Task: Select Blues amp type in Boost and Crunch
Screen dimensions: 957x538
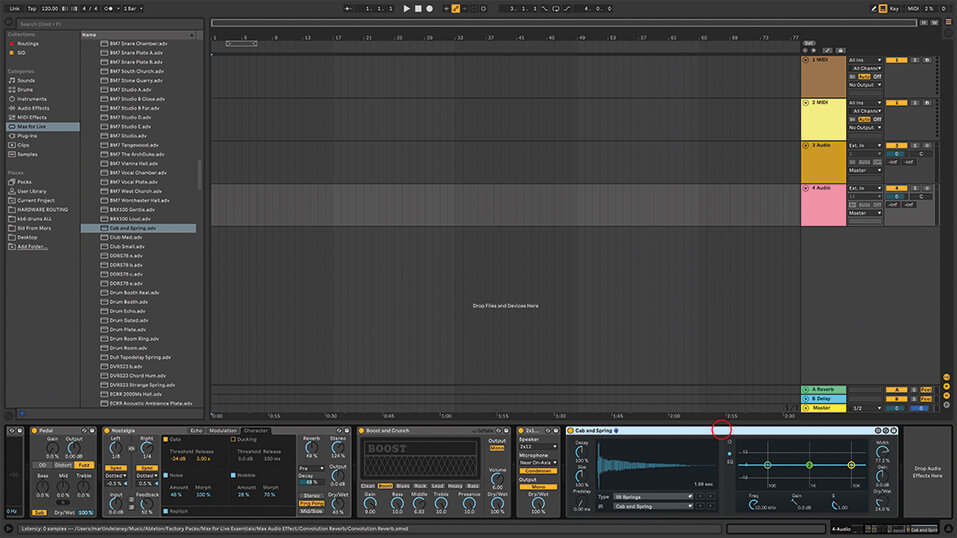Action: click(x=403, y=486)
